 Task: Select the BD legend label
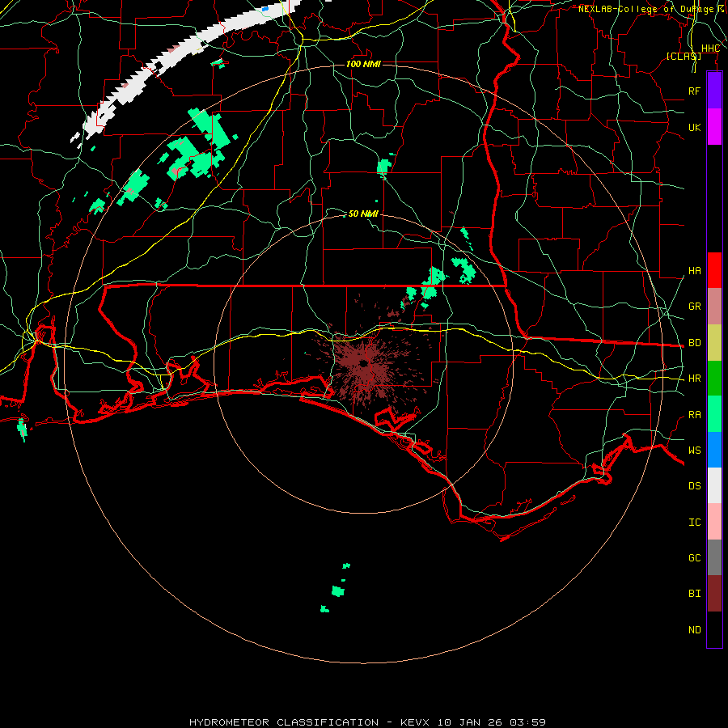[x=694, y=343]
